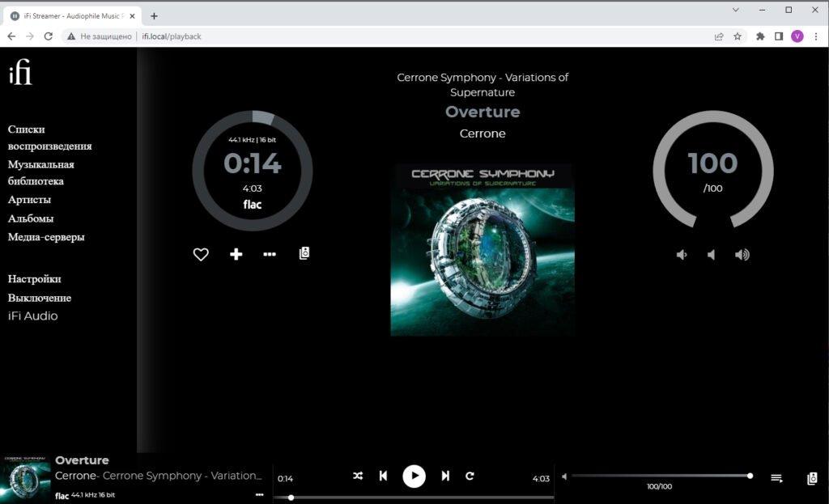Viewport: 829px width, 504px height.
Task: Open browser side panel icon
Action: coord(779,36)
